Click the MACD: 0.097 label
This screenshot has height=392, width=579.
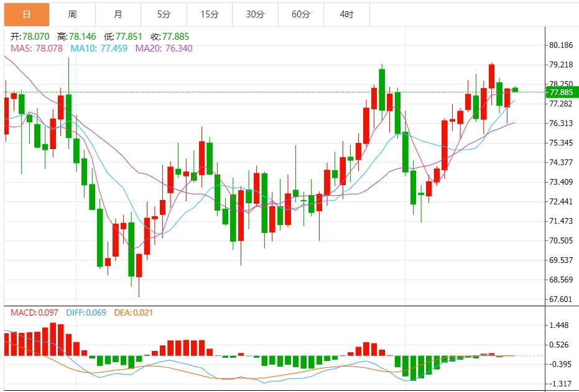34,312
